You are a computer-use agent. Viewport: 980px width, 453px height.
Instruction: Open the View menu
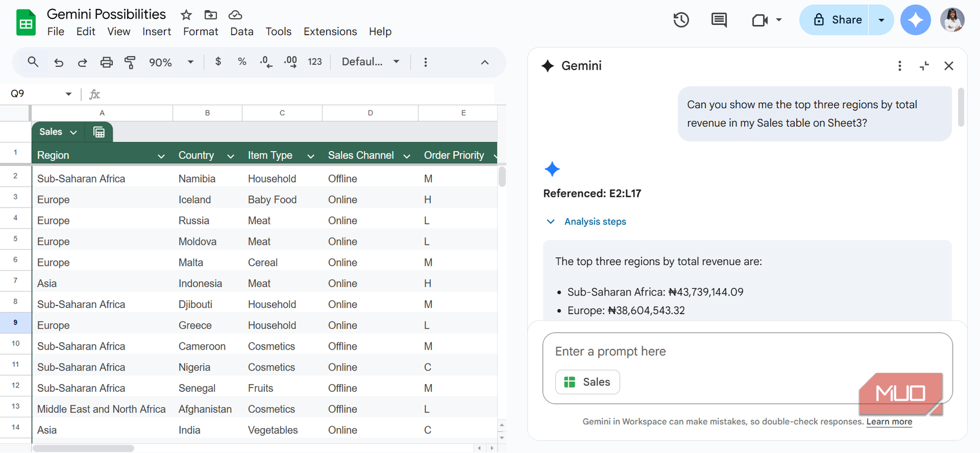(x=119, y=32)
